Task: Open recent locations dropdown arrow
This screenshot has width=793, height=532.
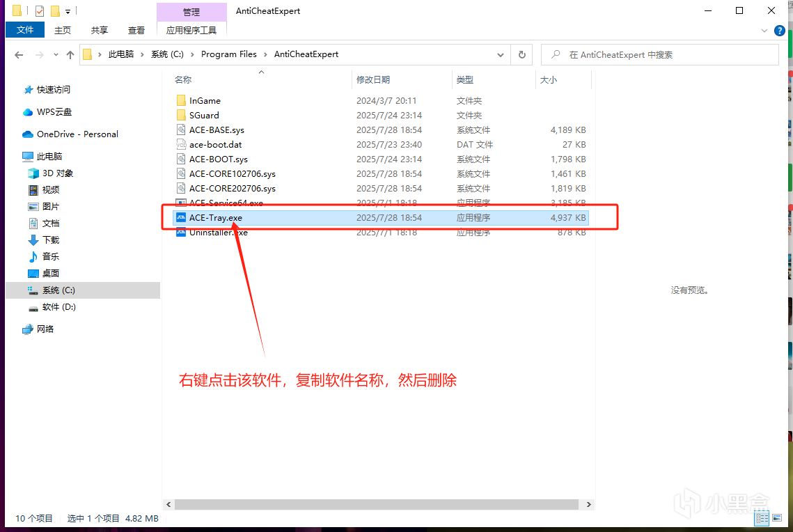Action: [56, 54]
